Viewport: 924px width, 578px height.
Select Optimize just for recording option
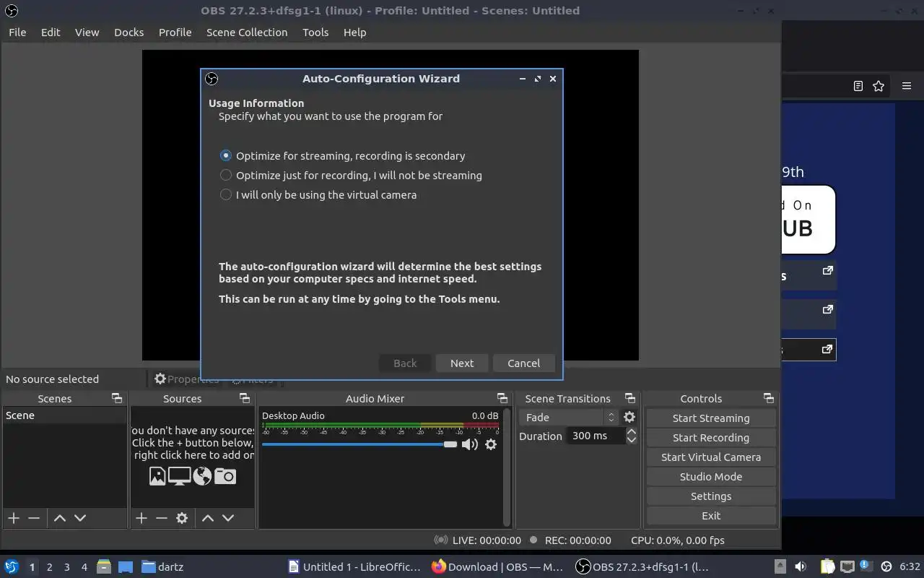351,175
